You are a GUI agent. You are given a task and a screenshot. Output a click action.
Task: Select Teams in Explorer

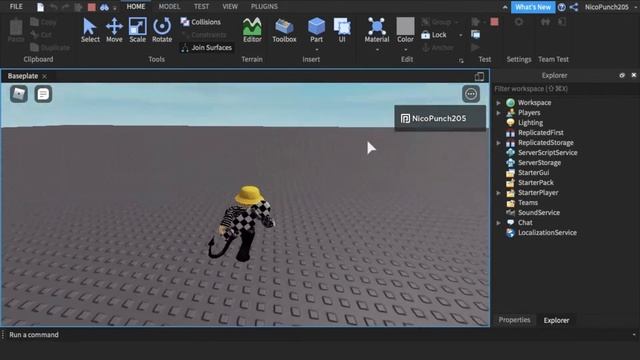(x=527, y=202)
